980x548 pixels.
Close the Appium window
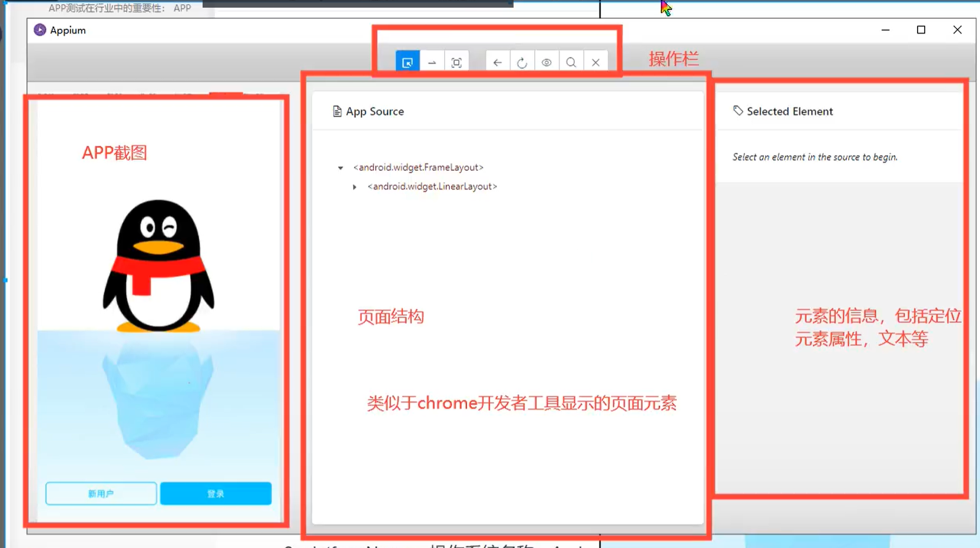click(957, 30)
